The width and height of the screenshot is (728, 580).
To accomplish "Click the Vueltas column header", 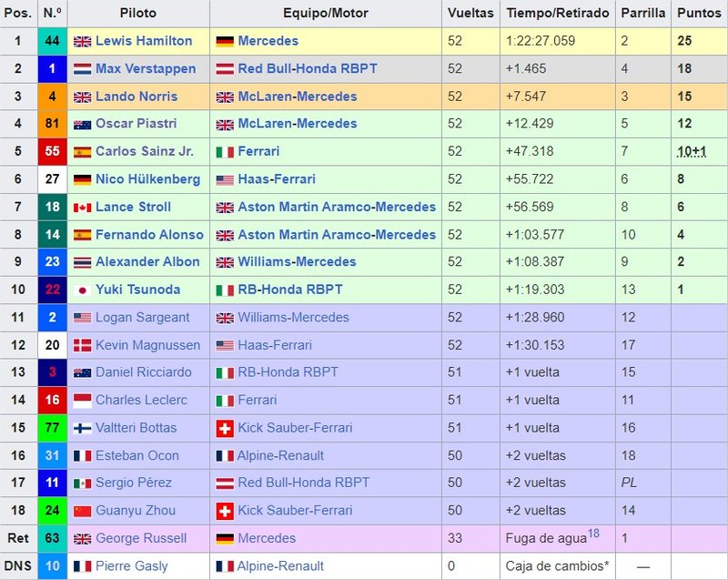I will 470,13.
